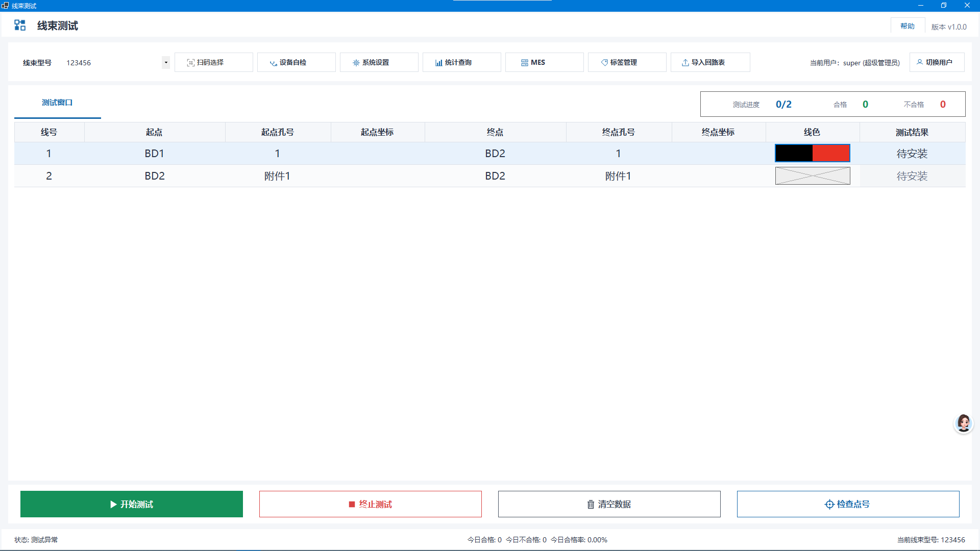The image size is (980, 551).
Task: Click the 测试结果 column header
Action: click(912, 132)
